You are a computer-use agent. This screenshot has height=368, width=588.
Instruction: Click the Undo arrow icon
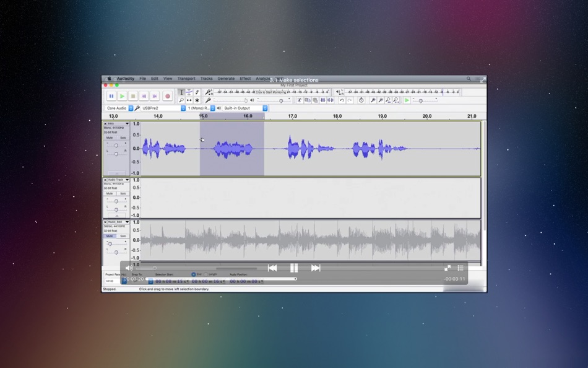click(342, 99)
